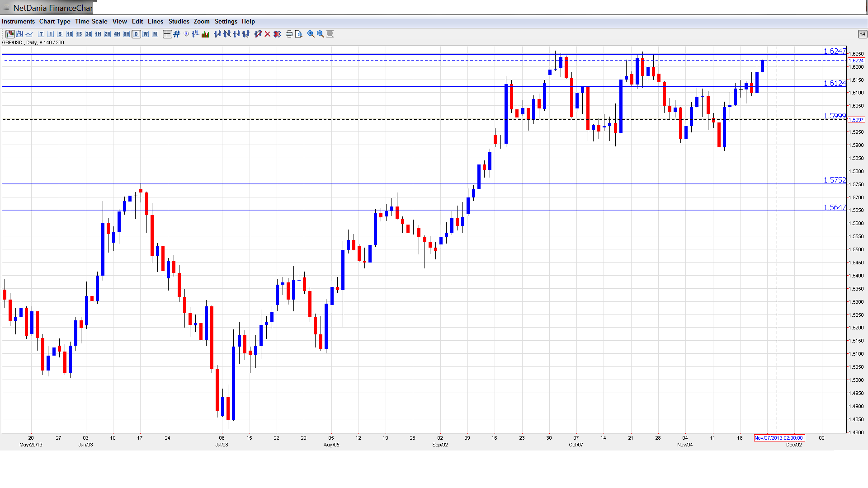The image size is (868, 488).
Task: Click the grid hash icon
Action: coord(177,34)
